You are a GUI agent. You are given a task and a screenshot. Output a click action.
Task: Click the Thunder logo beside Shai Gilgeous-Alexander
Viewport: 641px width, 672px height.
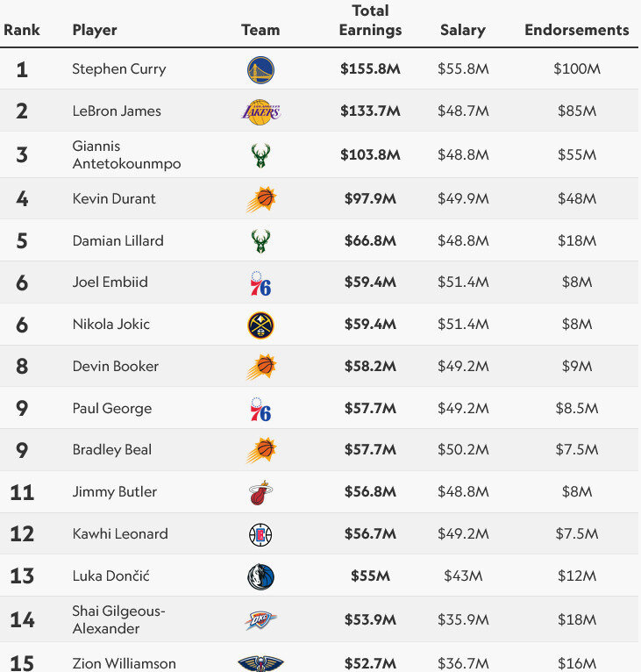tap(260, 620)
